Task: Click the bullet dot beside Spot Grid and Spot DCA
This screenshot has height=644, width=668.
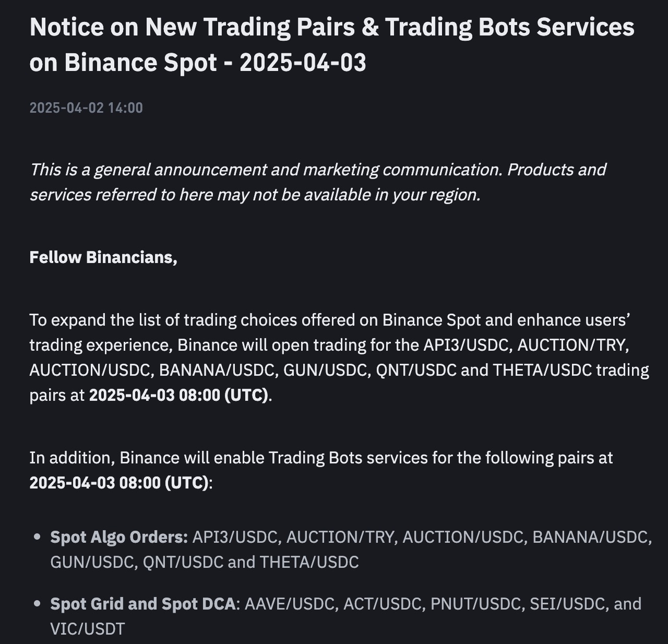Action: pos(37,603)
